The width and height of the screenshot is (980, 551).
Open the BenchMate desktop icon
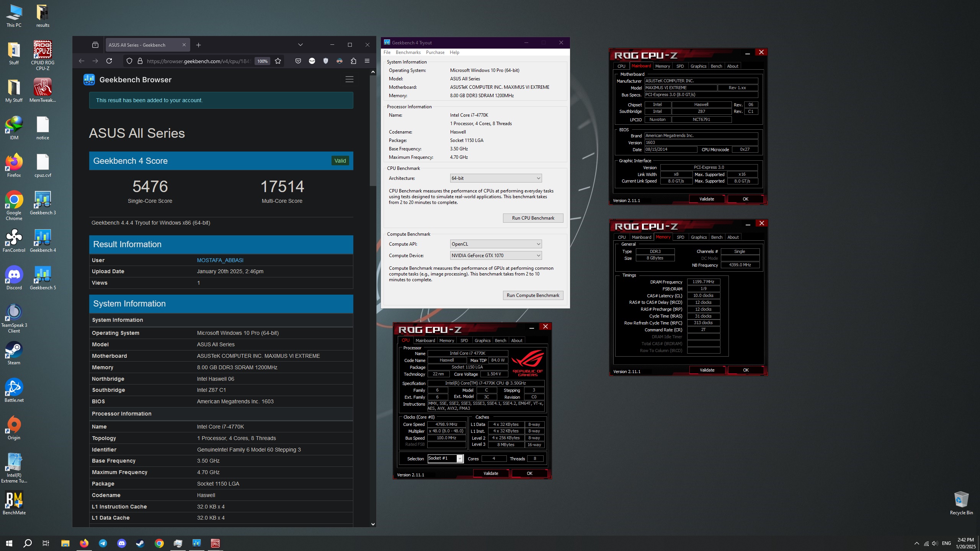tap(14, 503)
